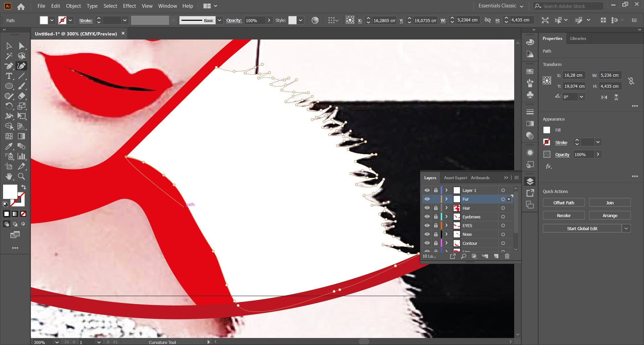Toggle visibility of the Hair layer
The image size is (644, 345).
click(427, 208)
